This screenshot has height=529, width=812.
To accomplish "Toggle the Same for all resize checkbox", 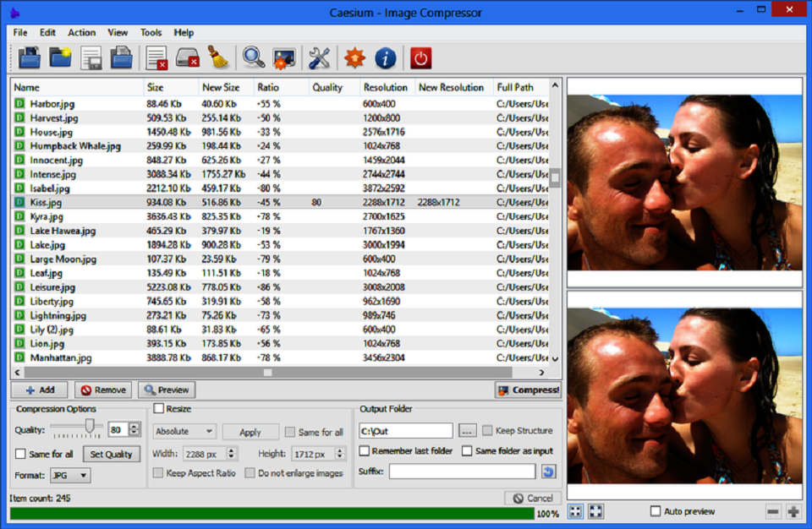I will 290,432.
